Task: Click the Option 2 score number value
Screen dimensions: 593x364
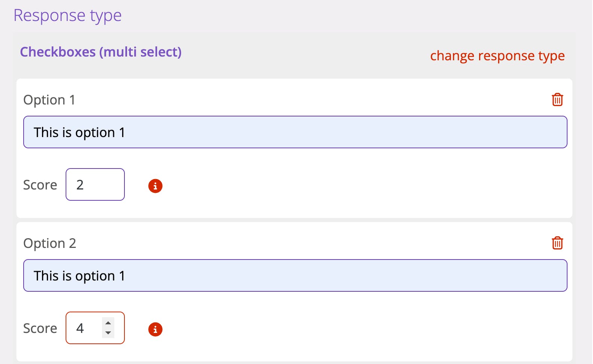Action: click(x=80, y=328)
